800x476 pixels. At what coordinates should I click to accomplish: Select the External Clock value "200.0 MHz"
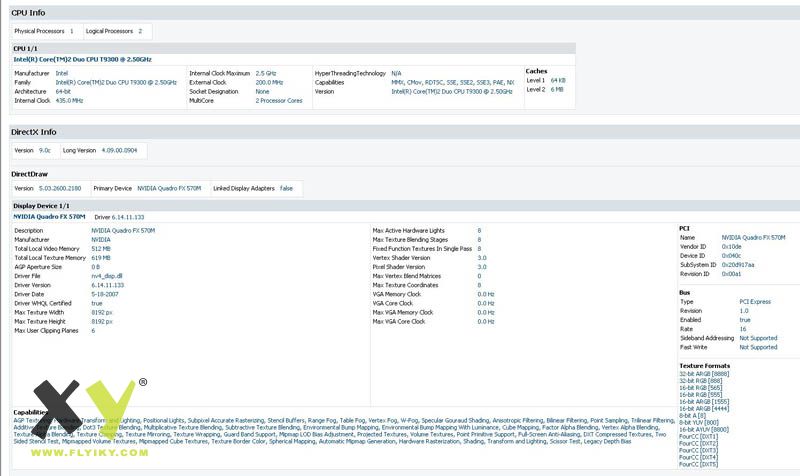click(269, 83)
